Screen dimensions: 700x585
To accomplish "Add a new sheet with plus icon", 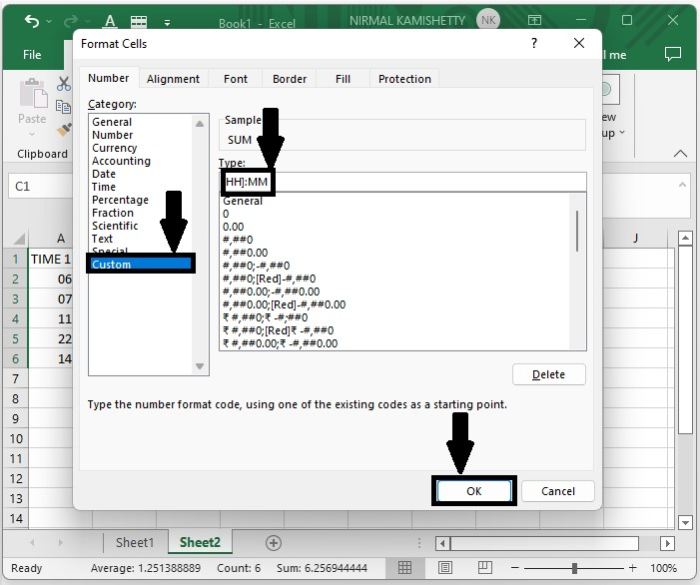I will pos(273,543).
